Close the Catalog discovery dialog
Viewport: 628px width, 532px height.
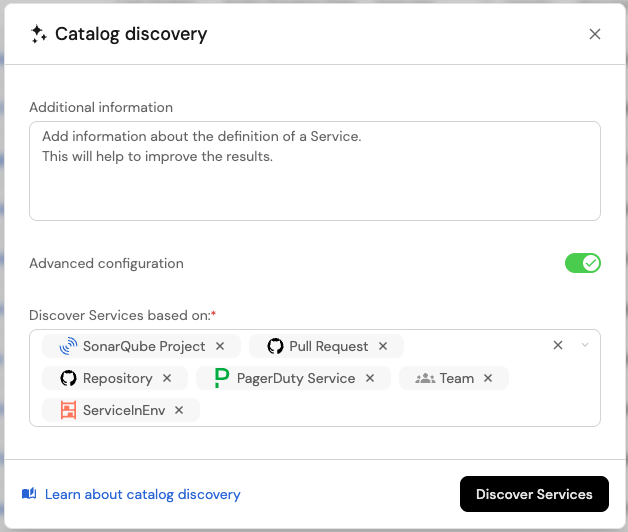(595, 34)
